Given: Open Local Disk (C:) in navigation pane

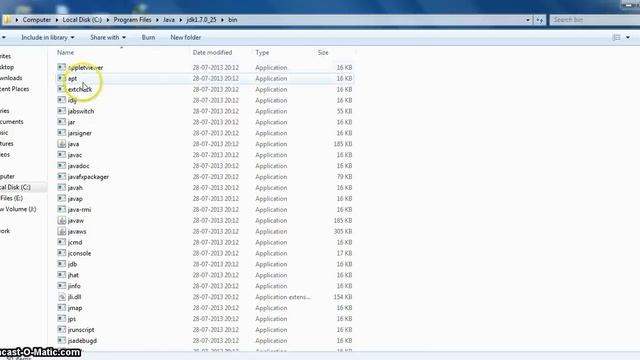Looking at the screenshot, I should click(x=15, y=187).
